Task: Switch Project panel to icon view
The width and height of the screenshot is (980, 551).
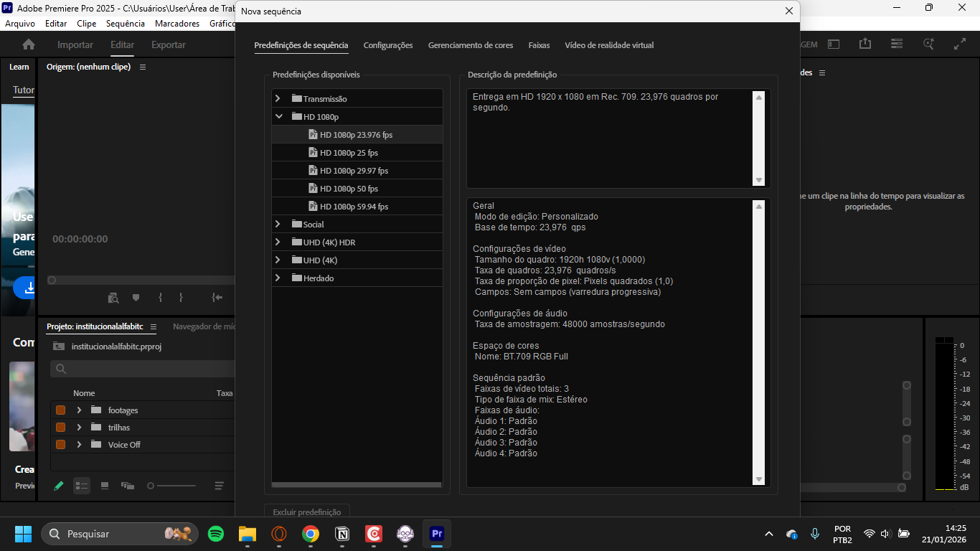Action: (x=105, y=486)
